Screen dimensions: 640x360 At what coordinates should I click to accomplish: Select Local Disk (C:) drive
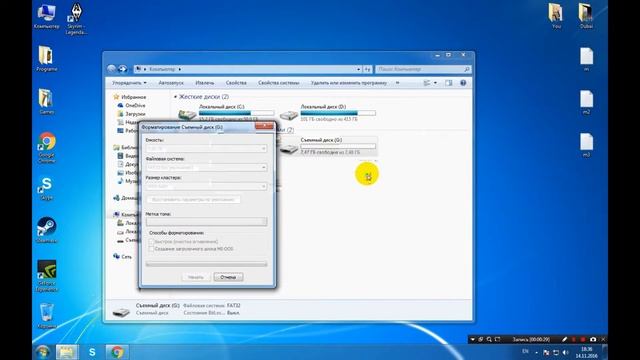227,113
